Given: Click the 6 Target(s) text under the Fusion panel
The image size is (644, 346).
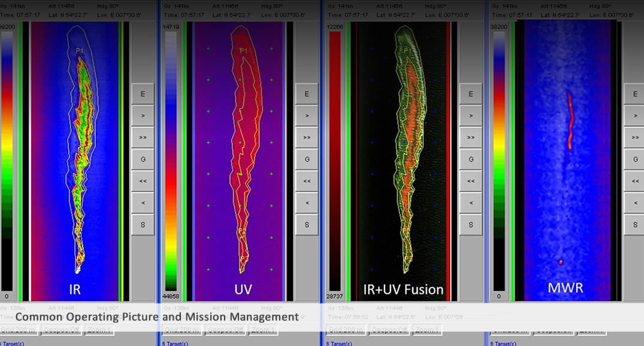Looking at the screenshot, I should (339, 344).
